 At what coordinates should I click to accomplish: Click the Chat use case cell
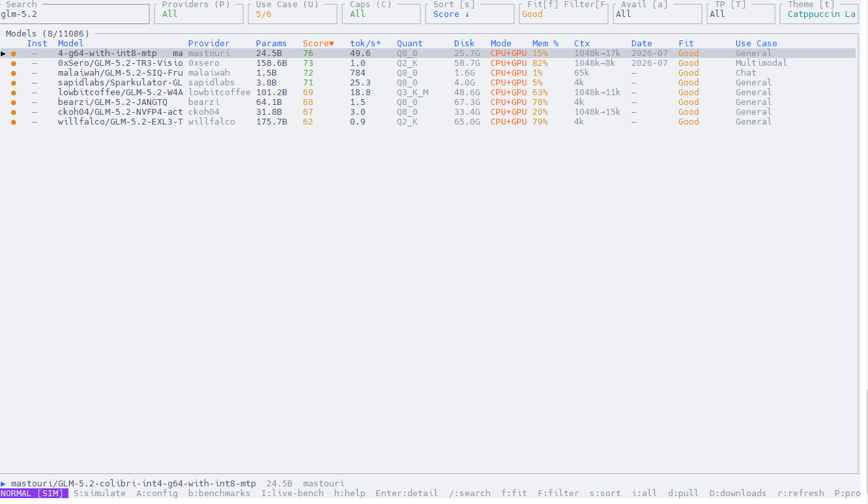click(x=746, y=73)
